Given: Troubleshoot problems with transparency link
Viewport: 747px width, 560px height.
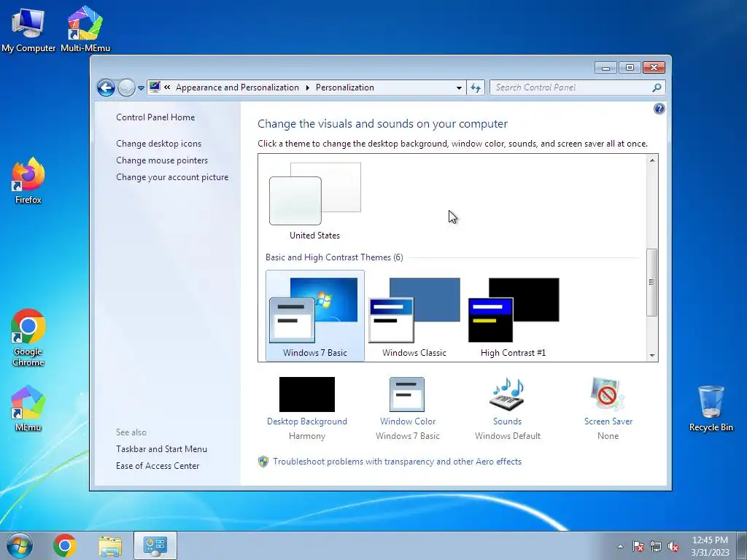Looking at the screenshot, I should (397, 461).
